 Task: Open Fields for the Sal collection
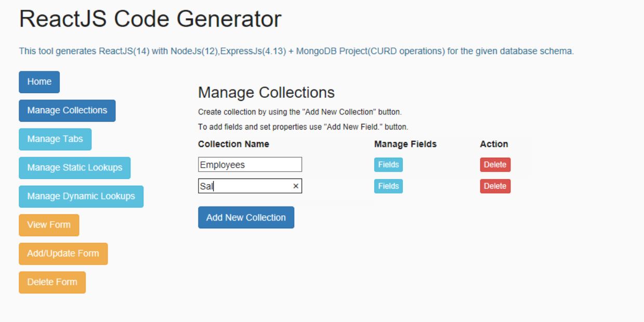(388, 186)
